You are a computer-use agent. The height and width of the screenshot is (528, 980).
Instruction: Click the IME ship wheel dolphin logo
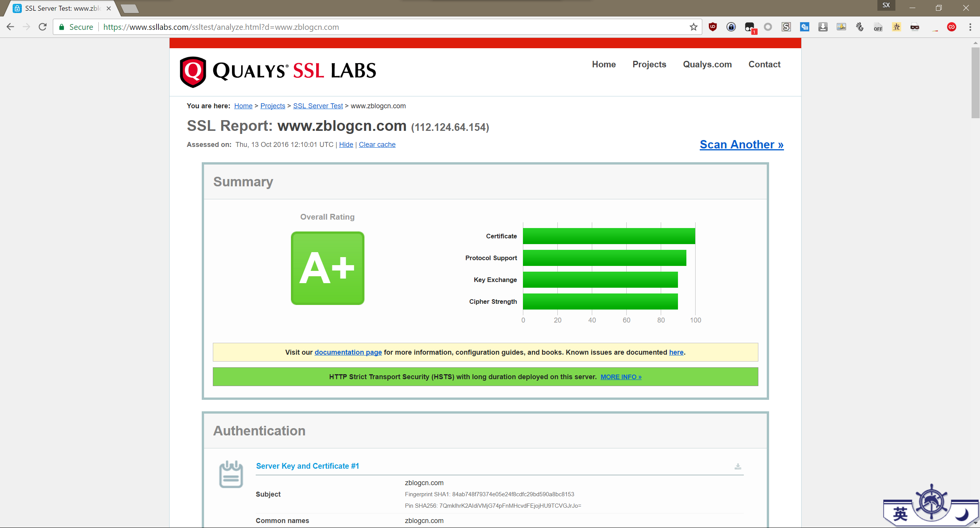(x=931, y=502)
